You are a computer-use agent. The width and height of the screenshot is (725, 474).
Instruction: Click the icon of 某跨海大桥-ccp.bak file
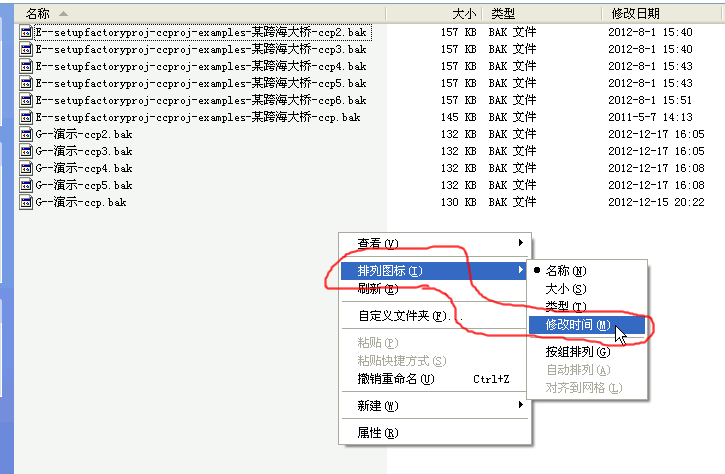coord(26,117)
